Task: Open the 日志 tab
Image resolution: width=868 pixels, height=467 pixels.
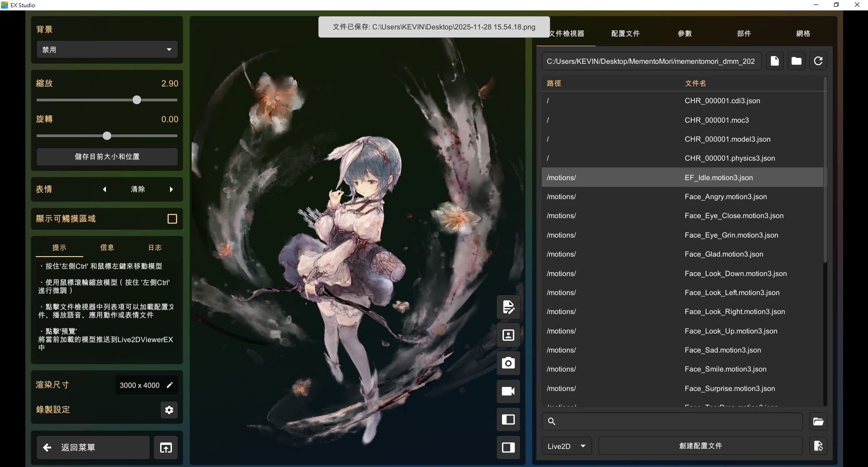Action: (155, 248)
